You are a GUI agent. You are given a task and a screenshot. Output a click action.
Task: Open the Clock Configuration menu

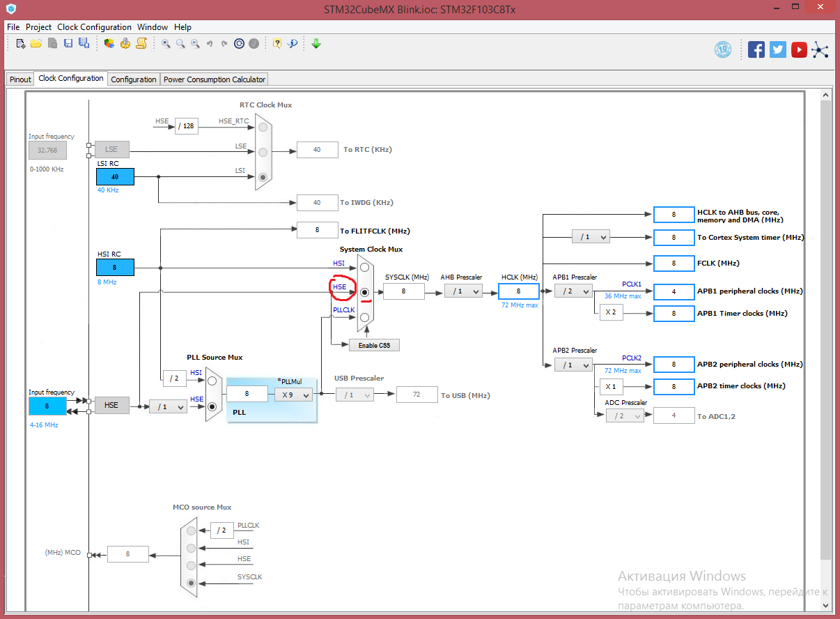95,26
